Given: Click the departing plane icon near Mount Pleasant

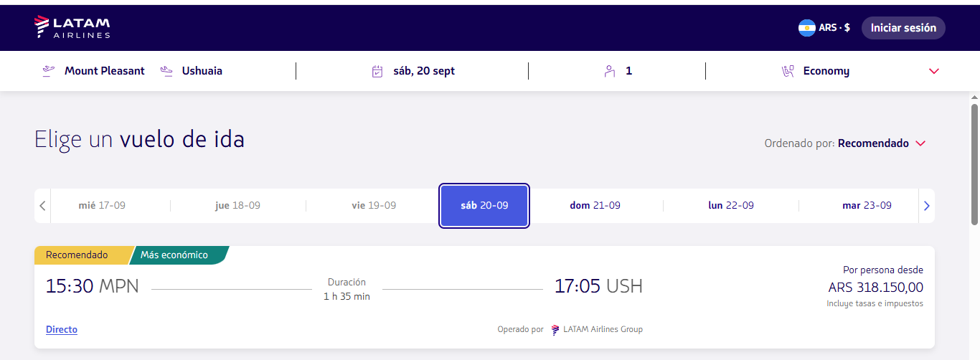Looking at the screenshot, I should (x=49, y=71).
